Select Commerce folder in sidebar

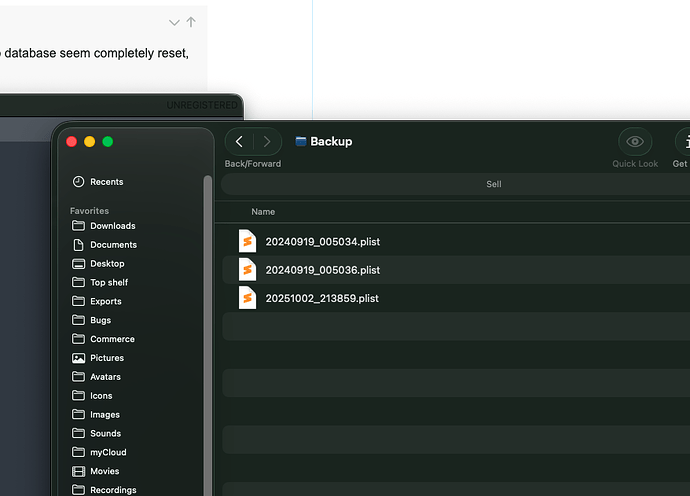coord(103,339)
